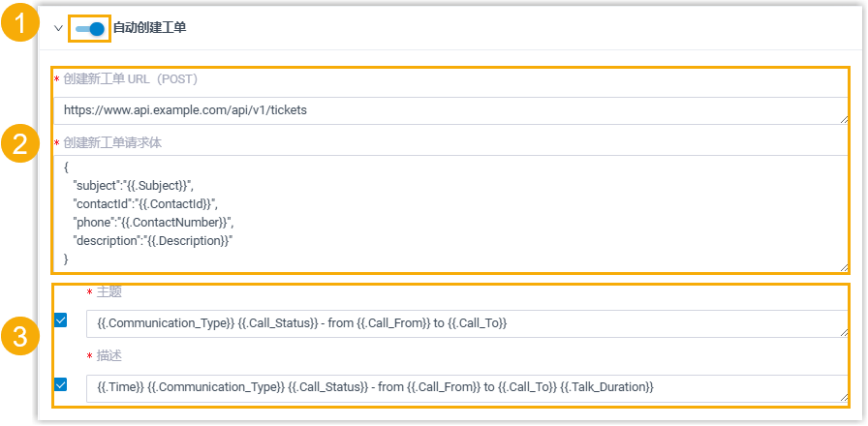Click the orange number 1 badge
Screen dimensions: 868x426
(x=19, y=25)
